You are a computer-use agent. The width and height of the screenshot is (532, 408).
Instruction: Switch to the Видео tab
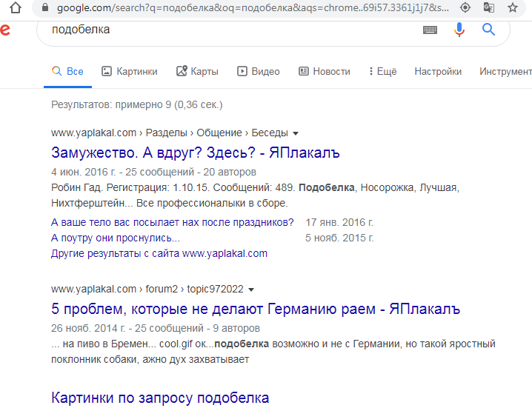coord(258,72)
